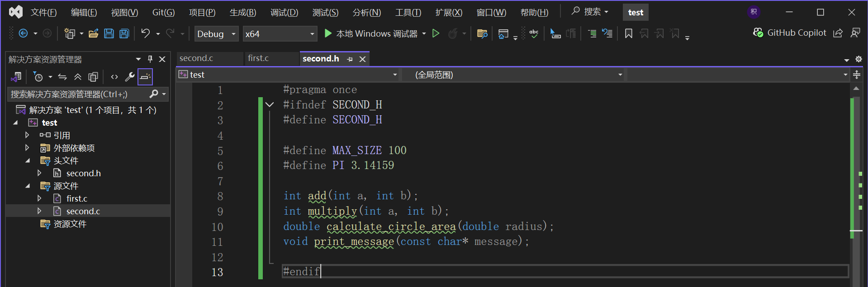Click the abc spell checker icon
Screen dimensions: 868x287
coord(534,33)
